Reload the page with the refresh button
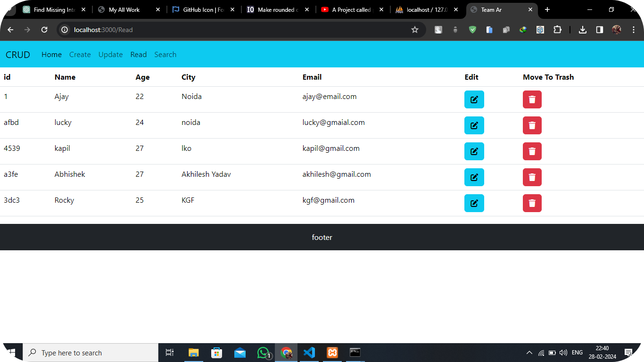The width and height of the screenshot is (644, 362). [44, 30]
